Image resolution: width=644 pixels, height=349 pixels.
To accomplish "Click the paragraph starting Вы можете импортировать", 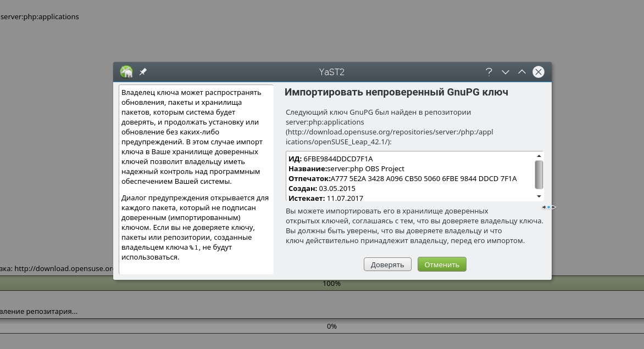I will click(414, 226).
